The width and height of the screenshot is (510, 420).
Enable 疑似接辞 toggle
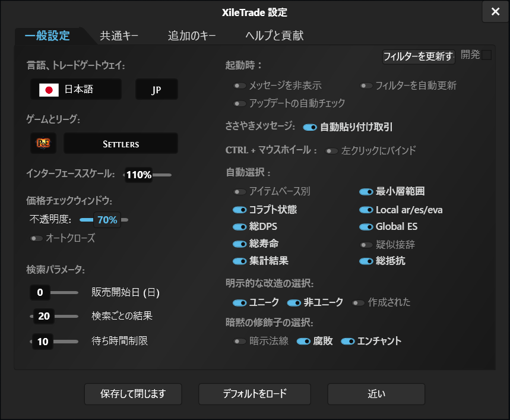(366, 245)
